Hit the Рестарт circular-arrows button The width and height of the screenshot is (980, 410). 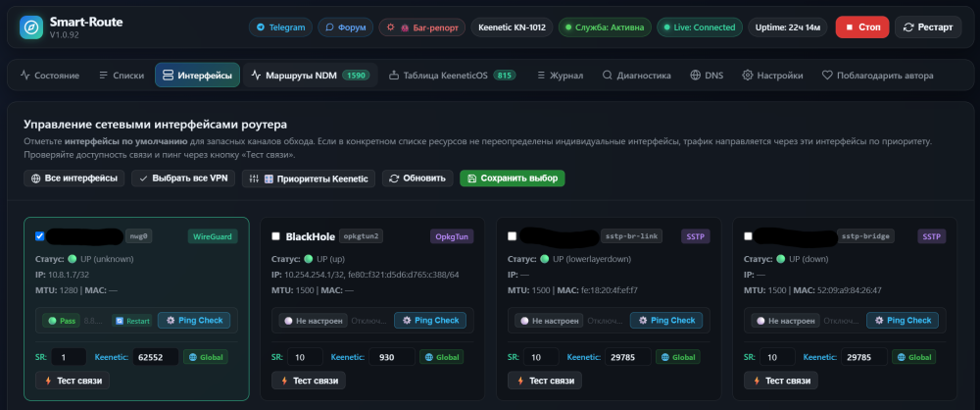click(928, 27)
